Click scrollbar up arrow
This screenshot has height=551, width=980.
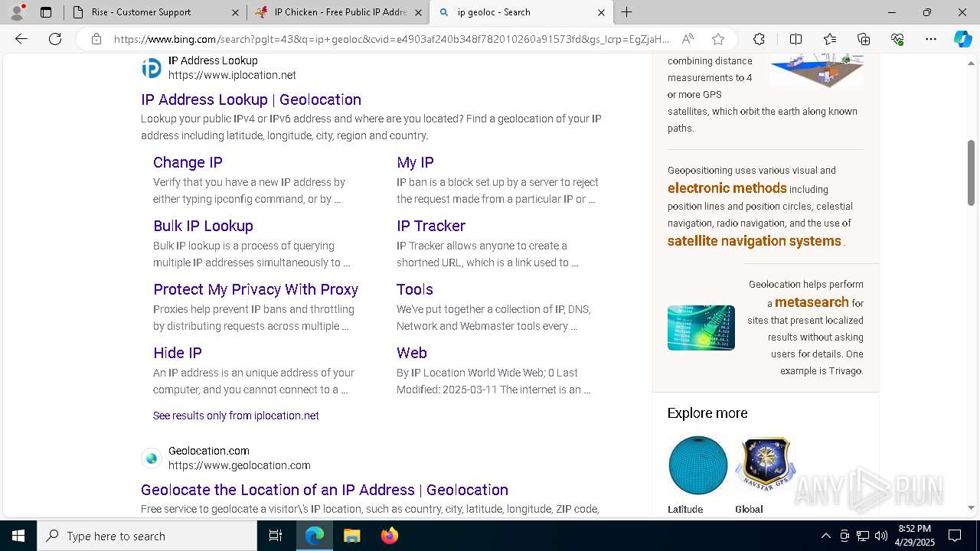click(x=971, y=64)
